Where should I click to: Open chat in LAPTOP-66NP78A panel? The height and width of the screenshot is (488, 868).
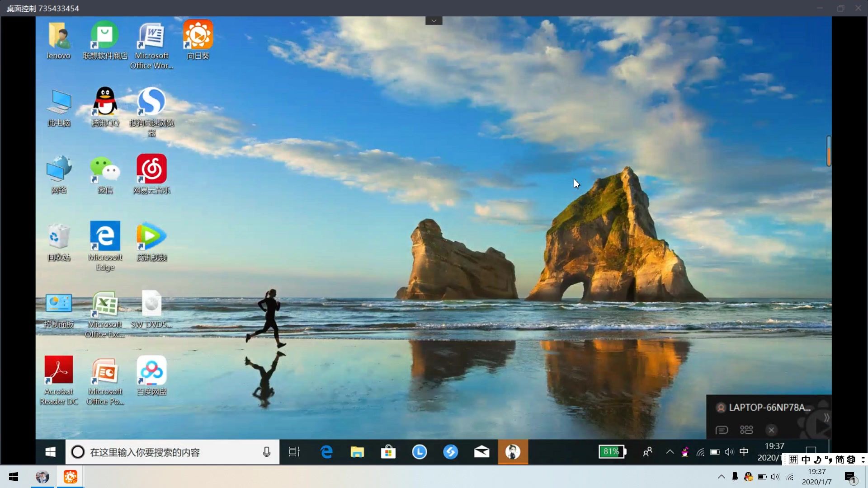[x=722, y=430]
